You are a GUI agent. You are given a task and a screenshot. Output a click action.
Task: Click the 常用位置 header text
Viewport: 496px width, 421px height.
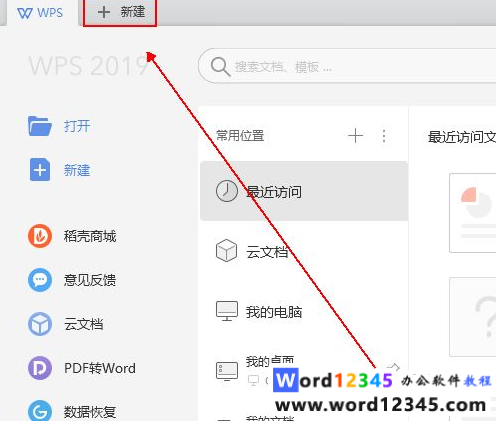240,136
